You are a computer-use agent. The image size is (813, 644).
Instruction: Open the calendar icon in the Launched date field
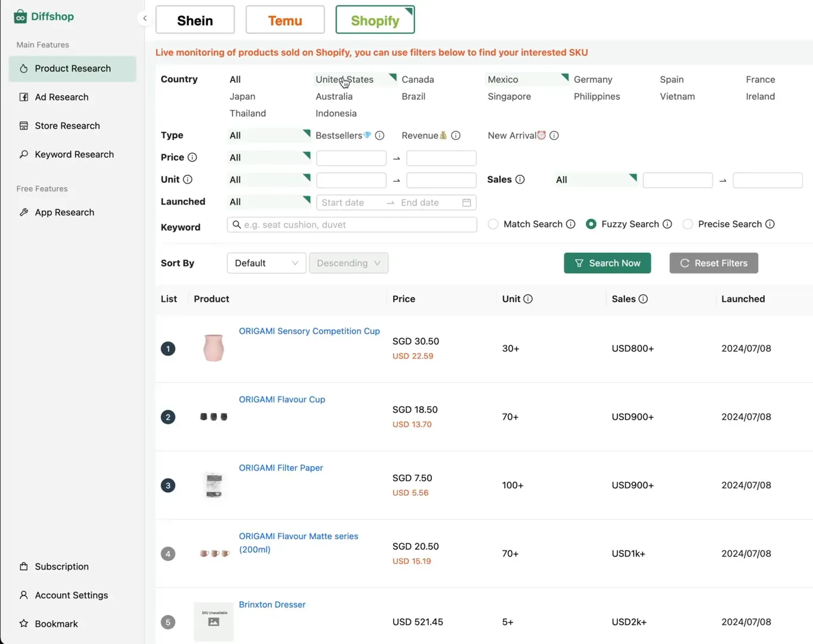[x=466, y=203]
